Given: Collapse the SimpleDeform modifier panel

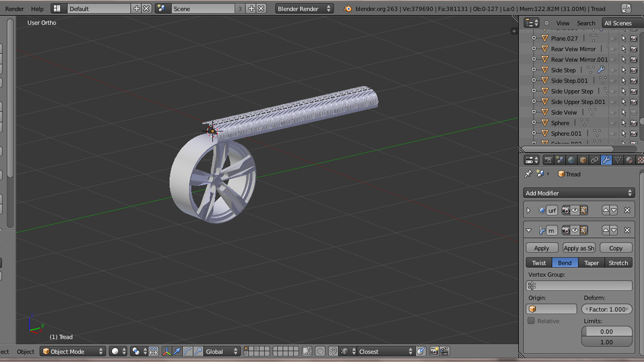Looking at the screenshot, I should (x=529, y=231).
